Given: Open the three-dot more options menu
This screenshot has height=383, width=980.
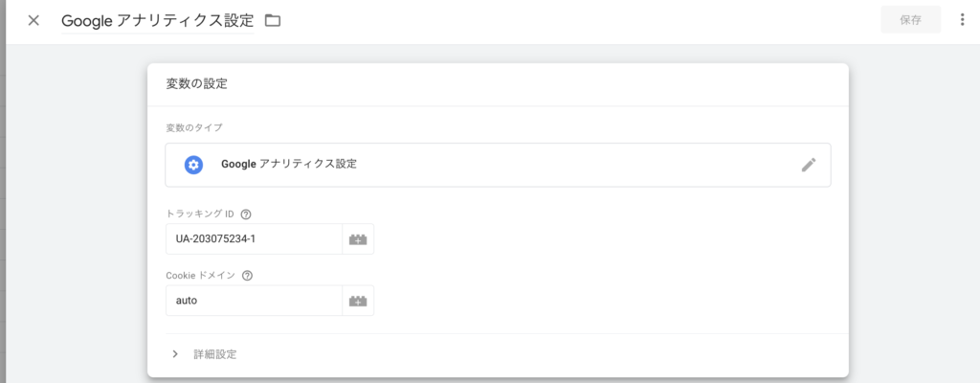Looking at the screenshot, I should click(x=962, y=20).
